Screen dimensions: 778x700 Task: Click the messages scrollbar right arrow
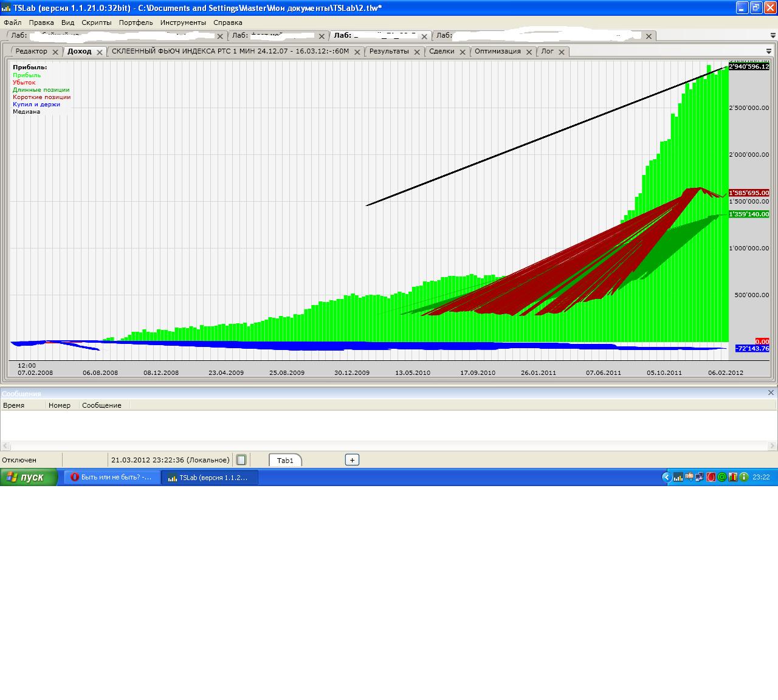click(773, 446)
